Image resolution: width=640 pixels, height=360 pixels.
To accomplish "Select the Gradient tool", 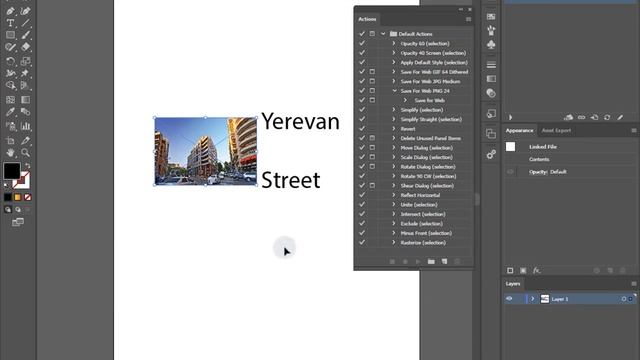I will [25, 100].
